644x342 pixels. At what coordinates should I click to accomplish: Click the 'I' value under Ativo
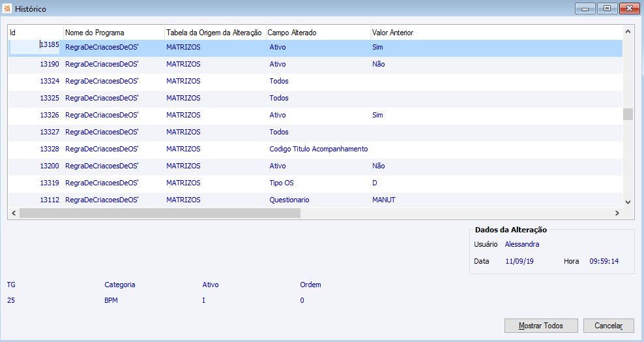[x=203, y=300]
